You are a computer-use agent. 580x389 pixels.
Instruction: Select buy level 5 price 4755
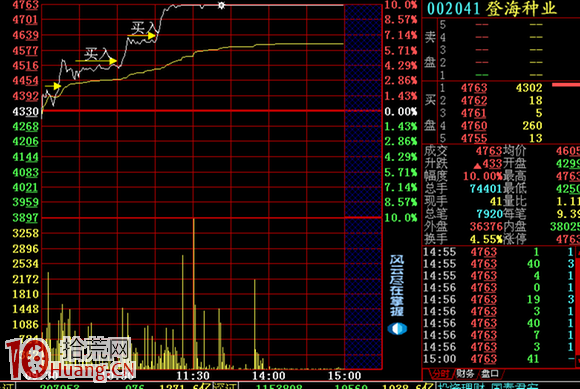[x=474, y=138]
